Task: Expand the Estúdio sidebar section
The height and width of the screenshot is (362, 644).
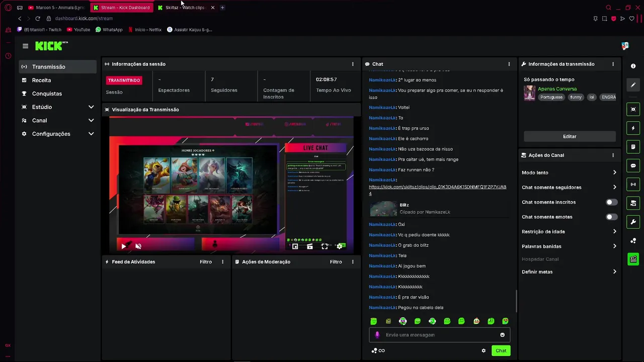Action: tap(58, 107)
